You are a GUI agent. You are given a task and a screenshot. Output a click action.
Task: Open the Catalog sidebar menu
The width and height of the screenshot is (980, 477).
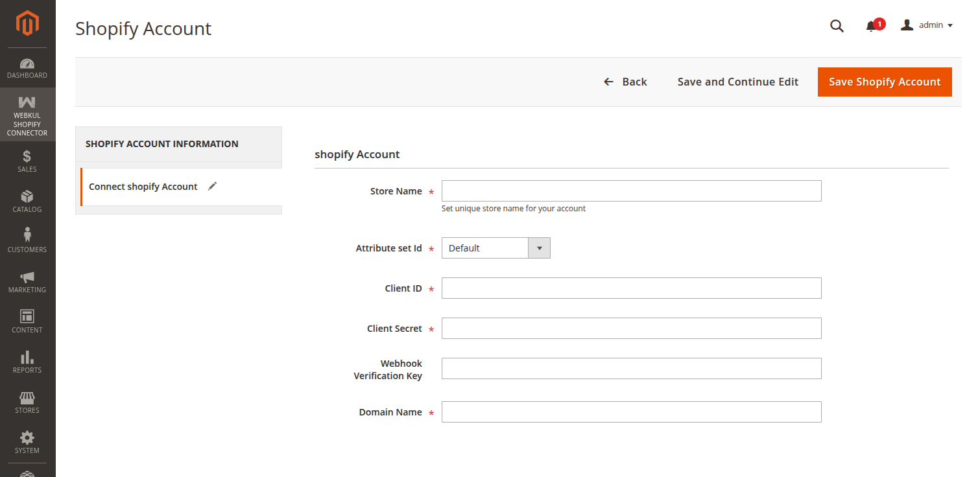27,202
